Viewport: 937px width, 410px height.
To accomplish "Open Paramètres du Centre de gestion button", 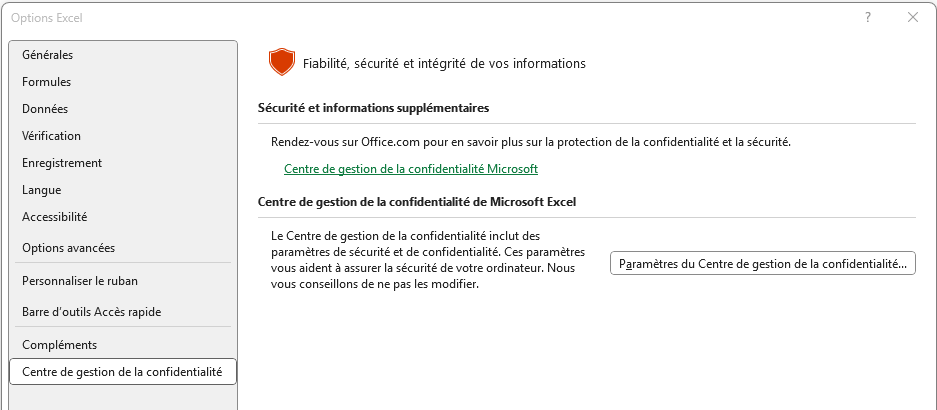I will 762,264.
